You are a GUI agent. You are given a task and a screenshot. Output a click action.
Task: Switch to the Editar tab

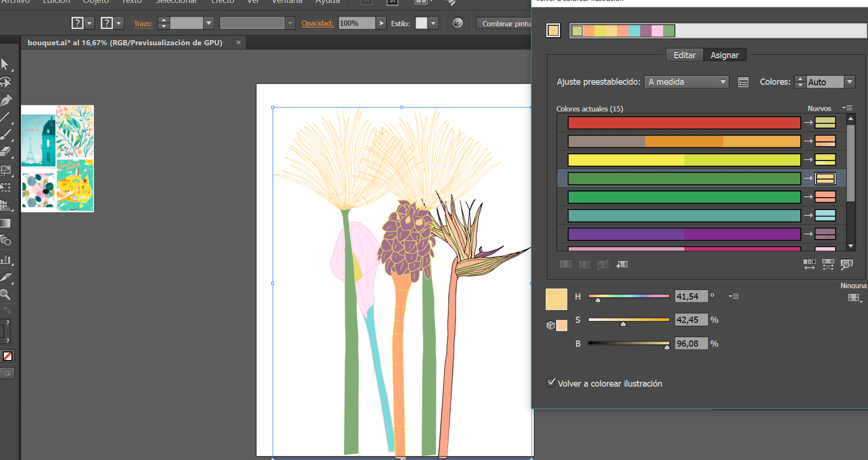pyautogui.click(x=684, y=55)
